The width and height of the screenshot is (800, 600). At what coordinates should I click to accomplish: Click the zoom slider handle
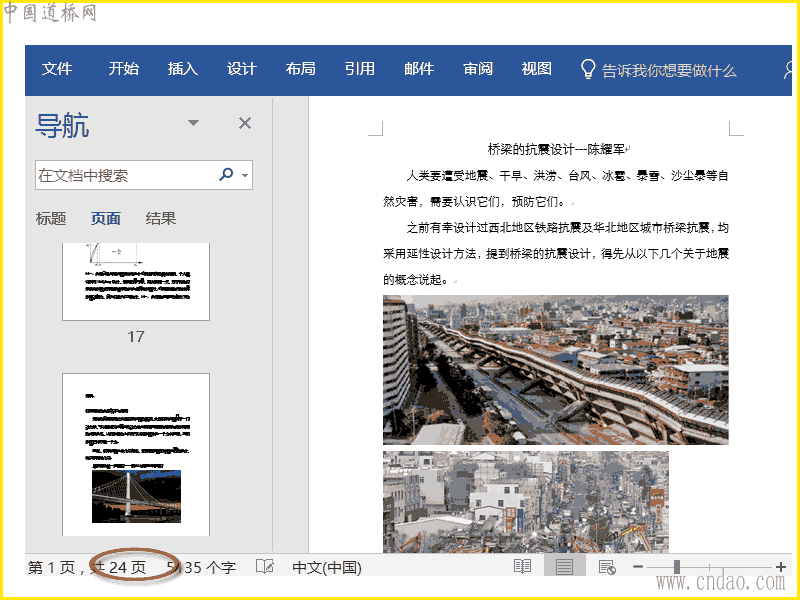[x=677, y=566]
